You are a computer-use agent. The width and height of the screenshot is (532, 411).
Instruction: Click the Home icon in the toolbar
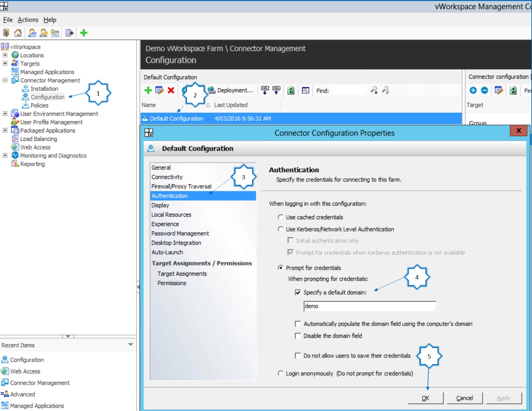18,33
